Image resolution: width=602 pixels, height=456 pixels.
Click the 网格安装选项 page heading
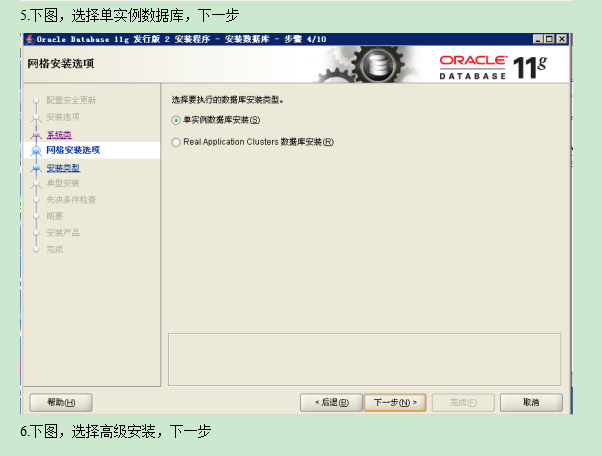pos(61,63)
